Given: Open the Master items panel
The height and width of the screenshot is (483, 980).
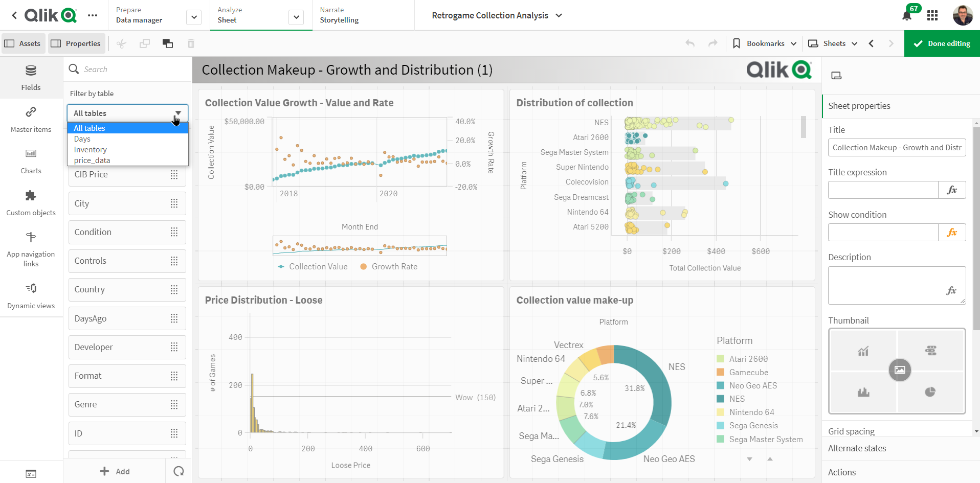Looking at the screenshot, I should pyautogui.click(x=31, y=119).
